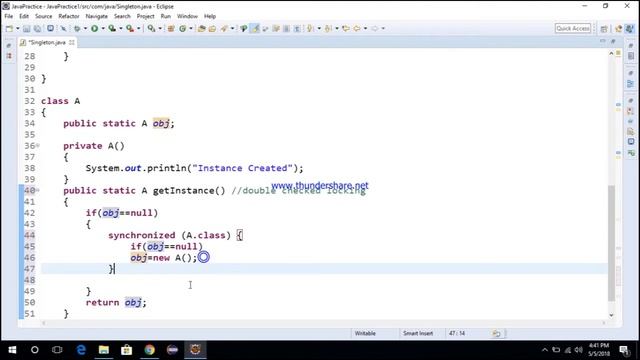640x360 pixels.
Task: Click the Console view icon in right sidebar
Action: [x=631, y=142]
